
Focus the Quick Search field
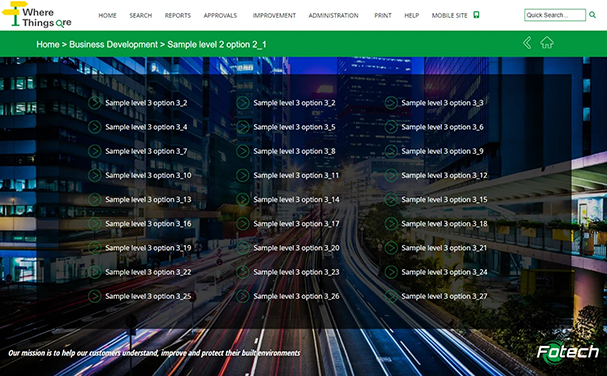coord(555,15)
